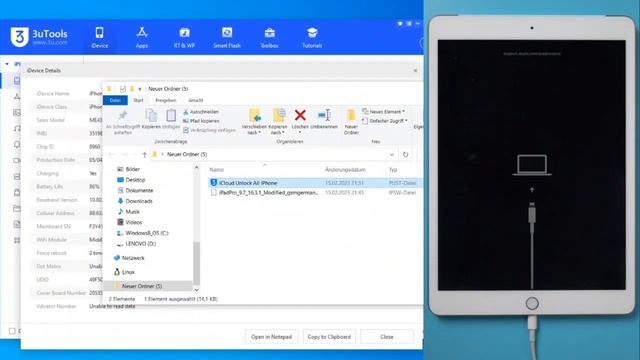
Task: Open the Toolbox section
Action: click(x=269, y=38)
